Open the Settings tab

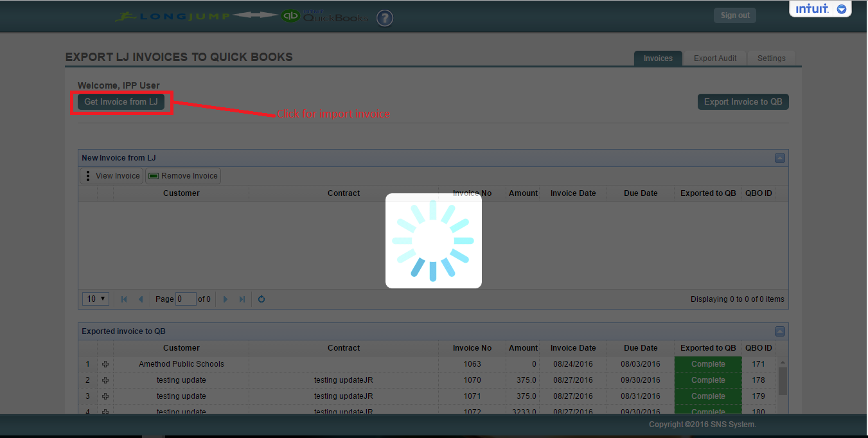[x=771, y=58]
